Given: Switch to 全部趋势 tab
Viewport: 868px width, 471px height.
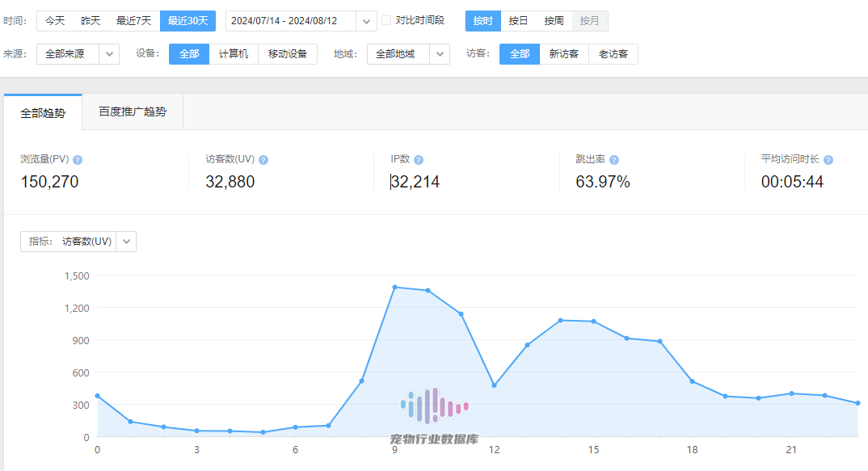Looking at the screenshot, I should [x=43, y=113].
